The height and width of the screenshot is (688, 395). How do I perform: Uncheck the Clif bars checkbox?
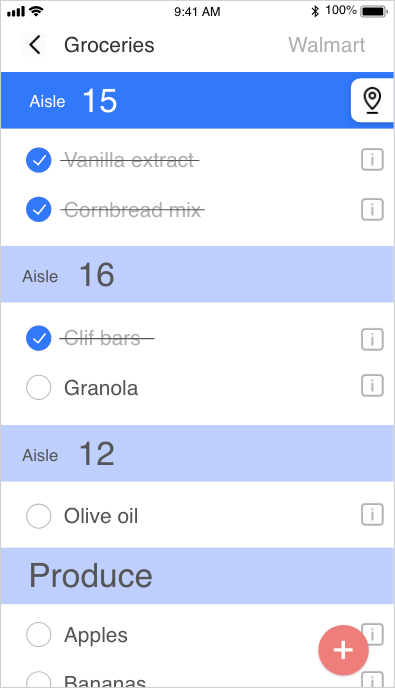pos(39,338)
